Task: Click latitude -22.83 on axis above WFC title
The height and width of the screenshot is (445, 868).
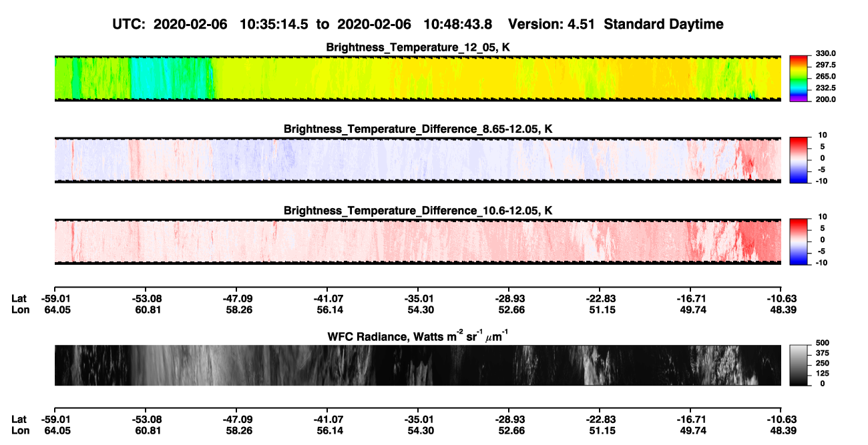Action: click(600, 298)
